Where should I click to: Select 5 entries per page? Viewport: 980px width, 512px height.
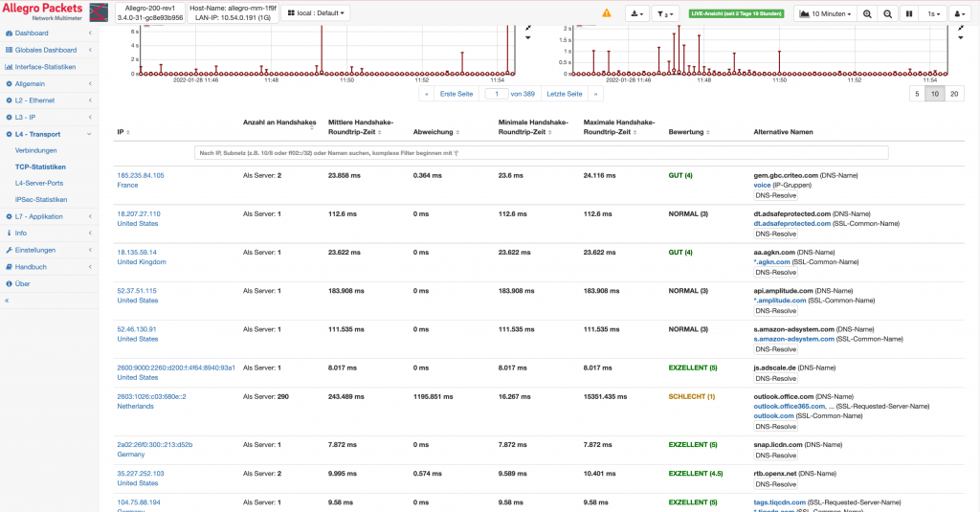click(x=917, y=94)
